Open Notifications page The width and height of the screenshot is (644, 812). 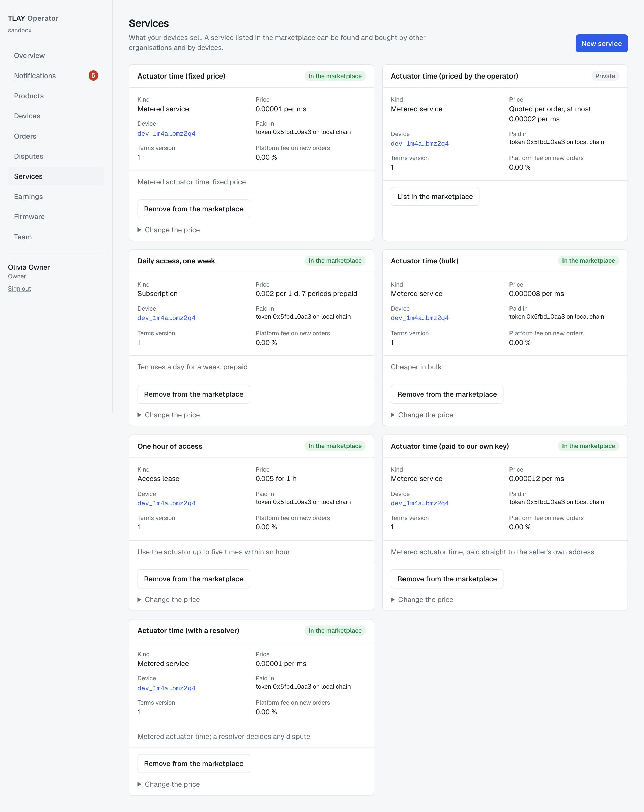[56, 76]
